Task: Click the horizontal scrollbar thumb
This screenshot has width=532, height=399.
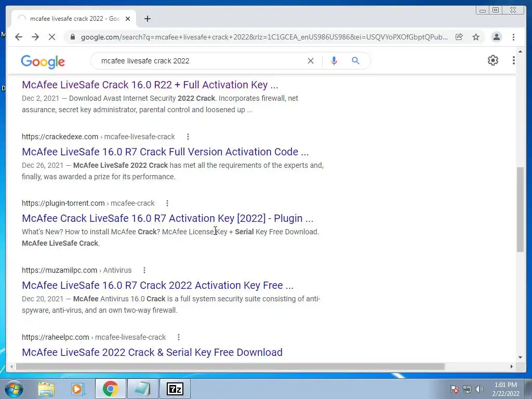Action: coord(230,366)
